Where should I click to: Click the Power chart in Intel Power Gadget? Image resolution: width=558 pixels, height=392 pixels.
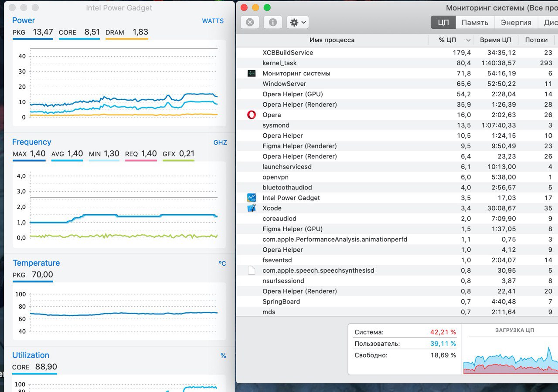119,83
